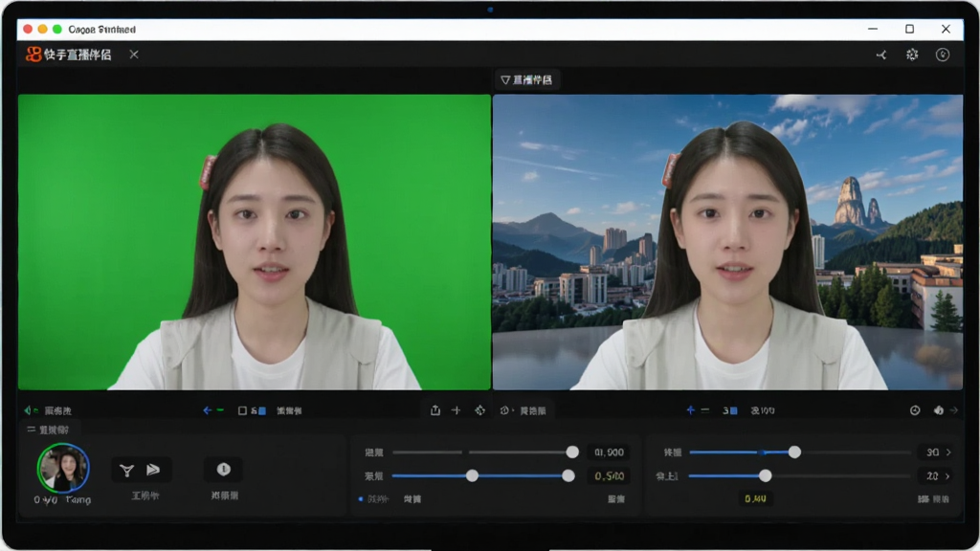Click the circular clock icon beside the gear
Image resolution: width=980 pixels, height=551 pixels.
coord(943,55)
